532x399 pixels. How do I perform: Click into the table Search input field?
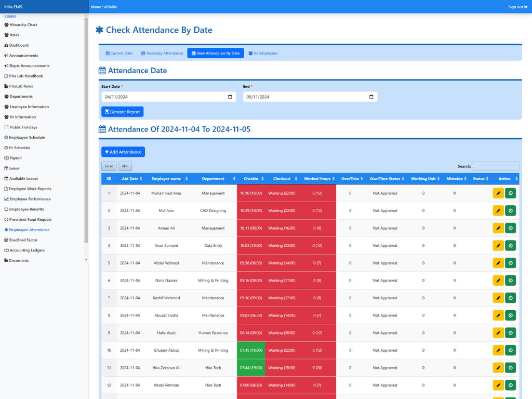[x=495, y=166]
